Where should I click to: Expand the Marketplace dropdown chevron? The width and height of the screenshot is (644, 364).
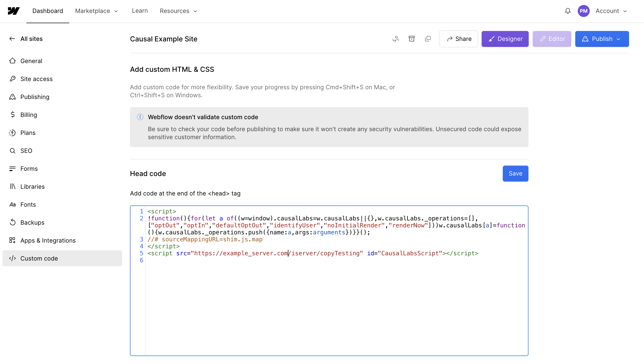click(116, 11)
